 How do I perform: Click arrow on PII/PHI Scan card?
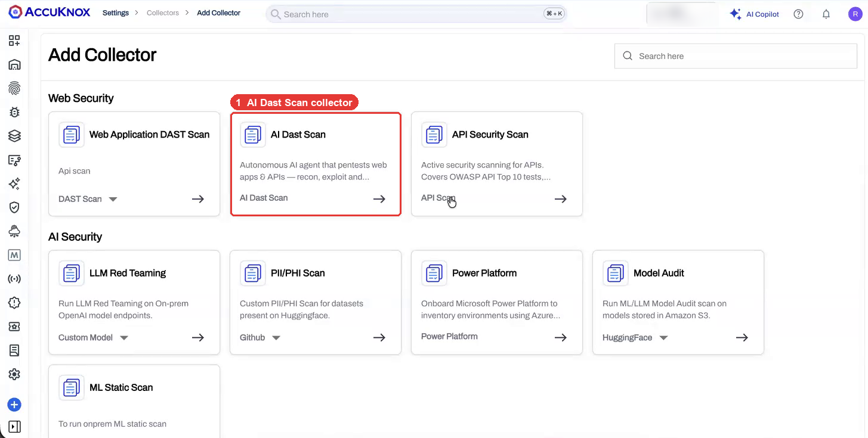point(379,337)
